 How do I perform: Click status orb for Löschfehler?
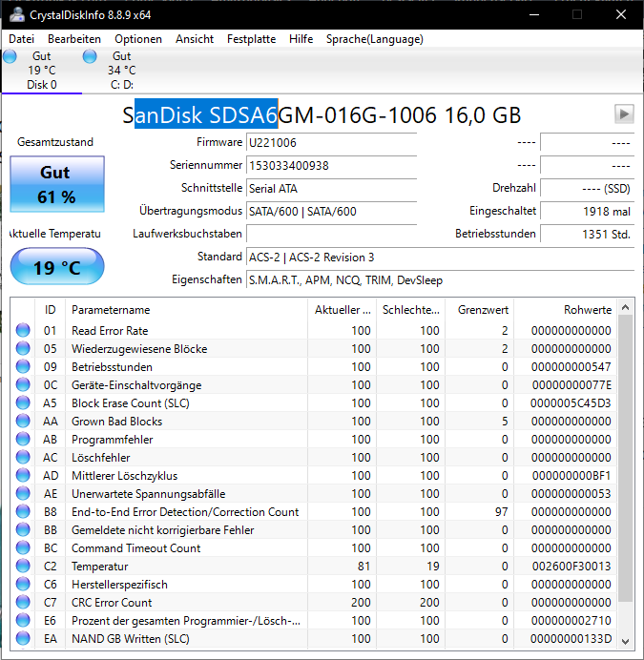(x=23, y=457)
